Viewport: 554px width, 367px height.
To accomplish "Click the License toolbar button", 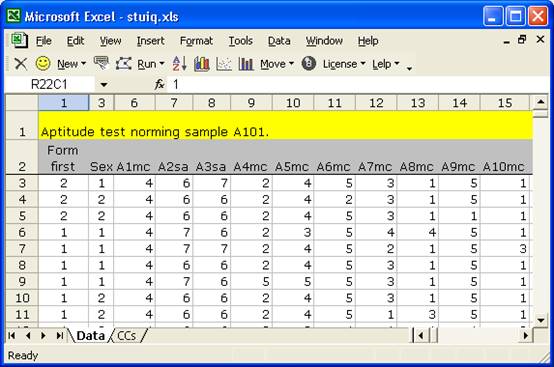I will (x=344, y=64).
